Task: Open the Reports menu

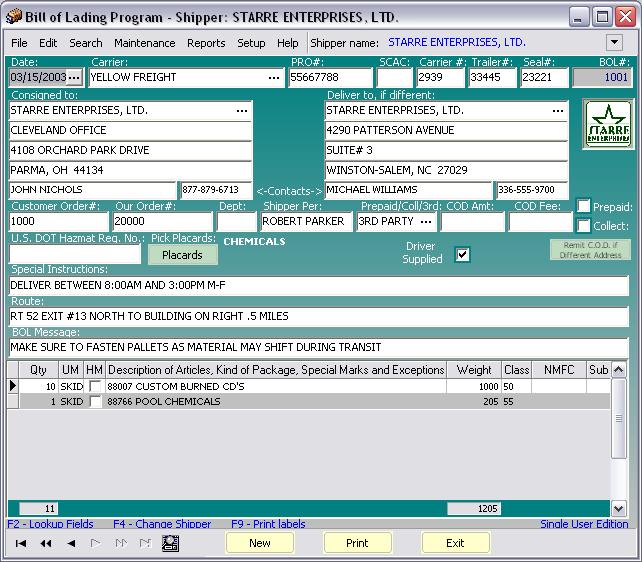Action: click(x=206, y=43)
